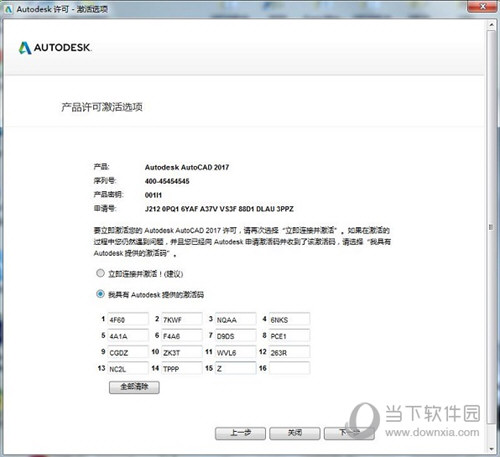The width and height of the screenshot is (500, 457).
Task: Click activation code field 7 containing D9DS
Action: pyautogui.click(x=236, y=336)
